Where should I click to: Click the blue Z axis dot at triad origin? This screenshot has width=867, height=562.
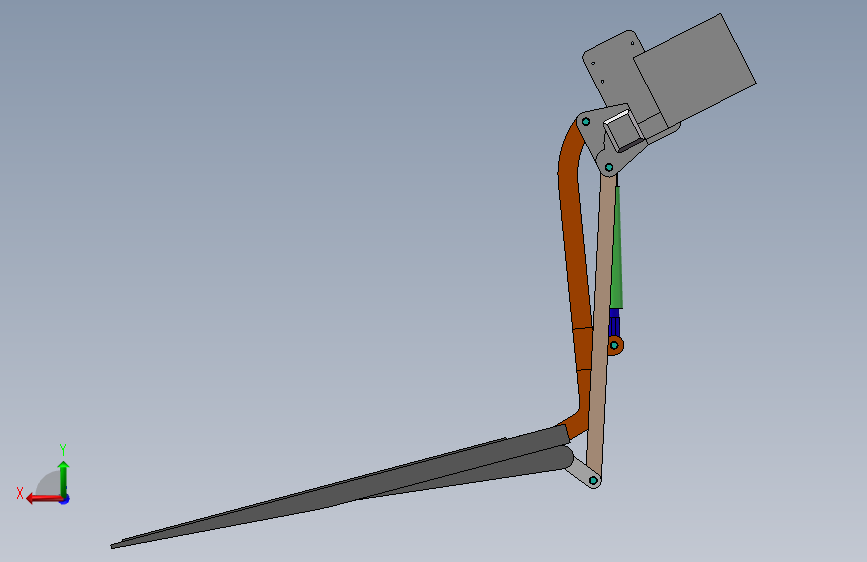coord(65,500)
